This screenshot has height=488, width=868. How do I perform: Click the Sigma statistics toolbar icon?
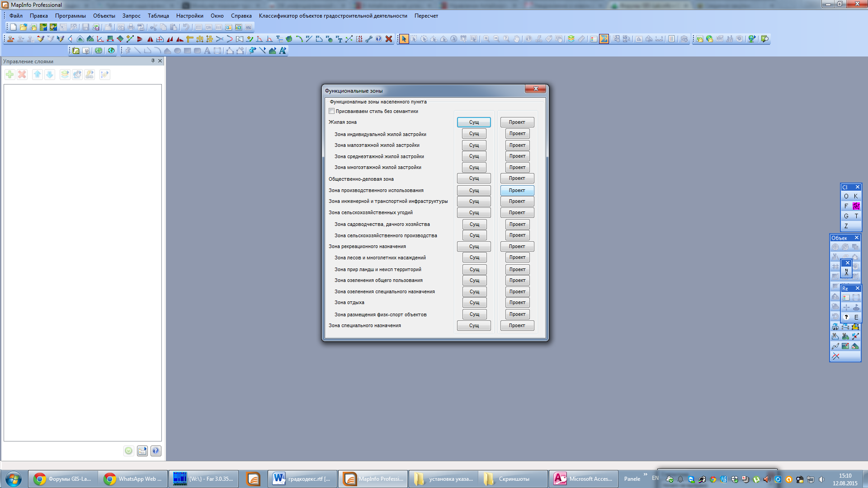604,39
